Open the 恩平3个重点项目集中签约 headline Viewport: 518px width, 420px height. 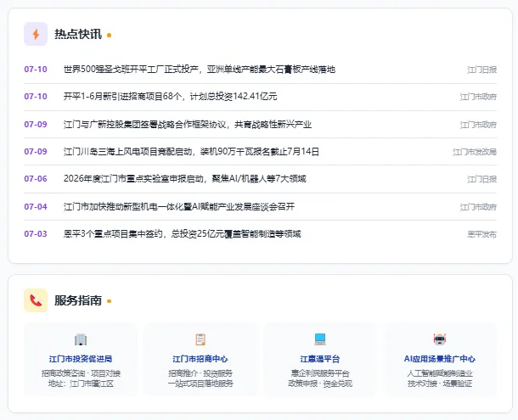click(x=183, y=234)
